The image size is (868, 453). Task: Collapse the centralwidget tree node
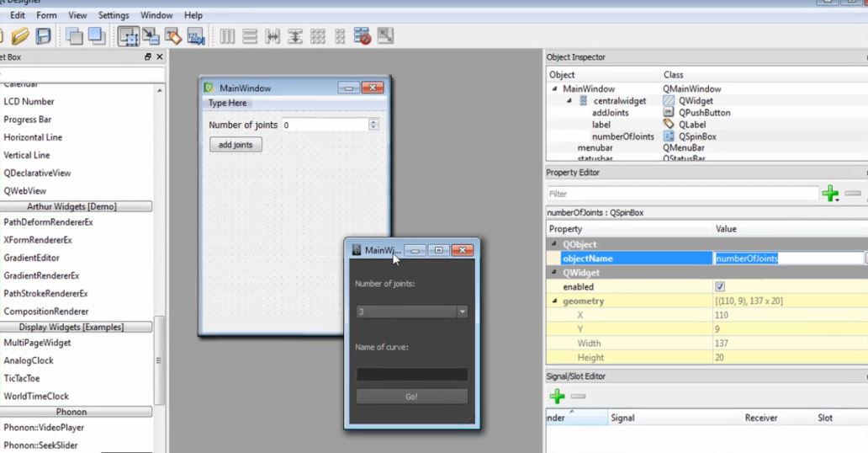569,101
